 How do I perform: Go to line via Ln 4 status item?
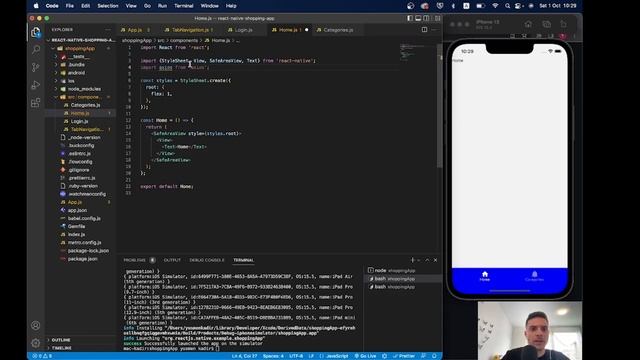click(244, 356)
